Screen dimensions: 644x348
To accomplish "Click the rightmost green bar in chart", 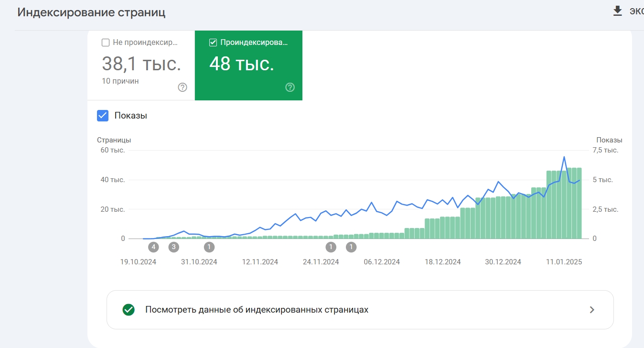I will coord(579,203).
